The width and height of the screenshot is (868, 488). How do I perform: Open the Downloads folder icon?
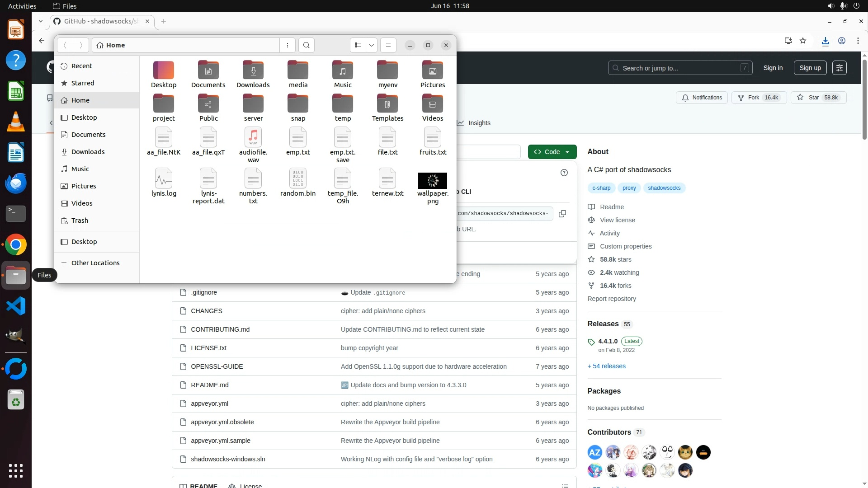pos(253,71)
